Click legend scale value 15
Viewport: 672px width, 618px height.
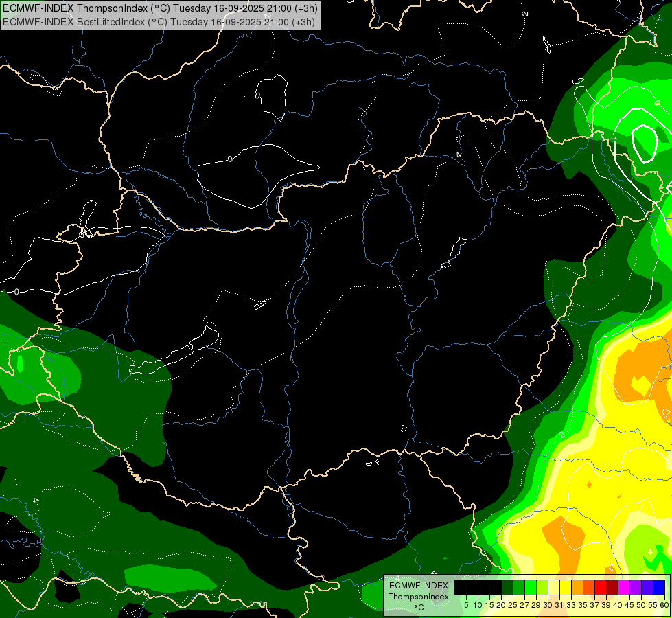(489, 605)
